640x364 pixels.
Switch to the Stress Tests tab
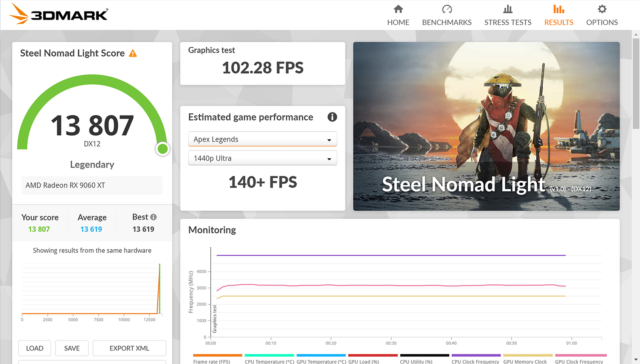(x=508, y=15)
